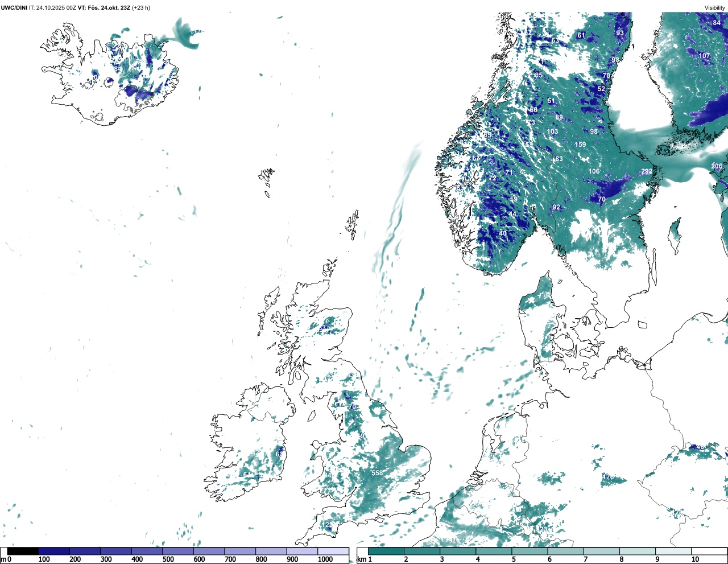The image size is (728, 564).
Task: Click the '1000' tick label on legend
Action: (x=325, y=559)
